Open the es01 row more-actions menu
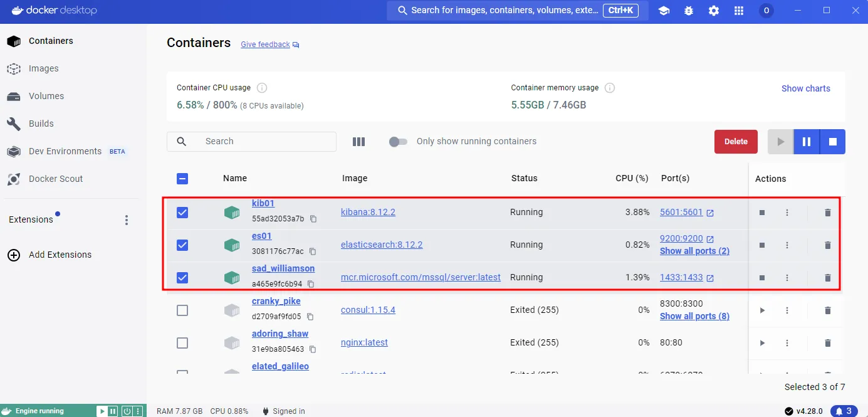 click(x=788, y=245)
